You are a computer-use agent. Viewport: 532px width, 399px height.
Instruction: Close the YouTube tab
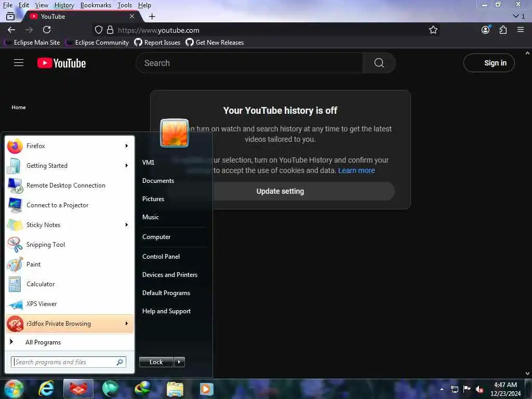click(x=132, y=16)
